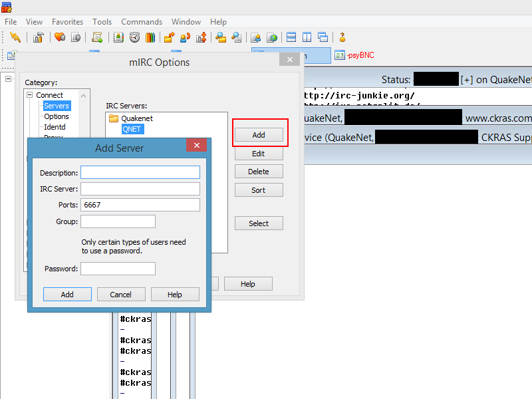Open the Favorites menu

point(68,22)
